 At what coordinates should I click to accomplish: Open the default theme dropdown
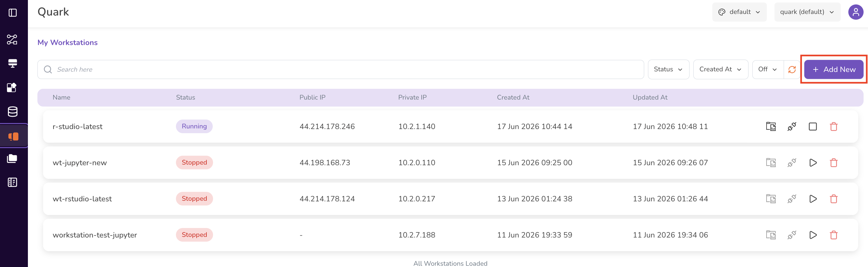739,12
